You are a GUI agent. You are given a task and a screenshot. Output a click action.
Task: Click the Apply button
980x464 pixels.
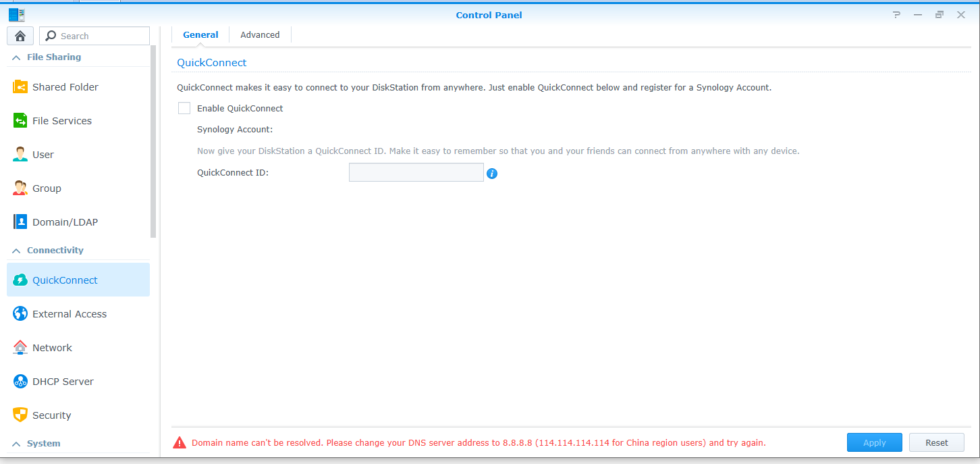click(875, 442)
